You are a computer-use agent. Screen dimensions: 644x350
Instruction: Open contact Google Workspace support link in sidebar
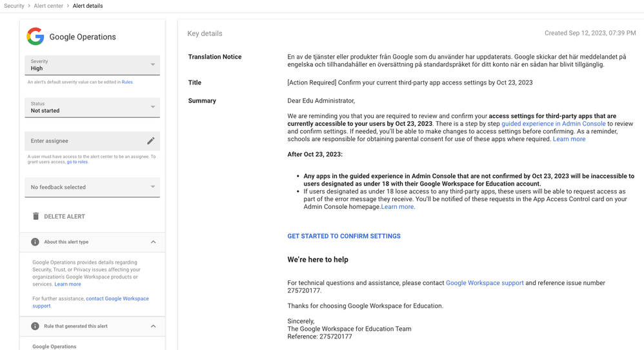[91, 302]
